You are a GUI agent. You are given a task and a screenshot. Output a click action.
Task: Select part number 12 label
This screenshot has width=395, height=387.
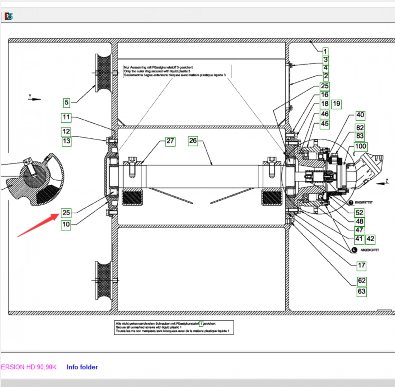pyautogui.click(x=66, y=132)
